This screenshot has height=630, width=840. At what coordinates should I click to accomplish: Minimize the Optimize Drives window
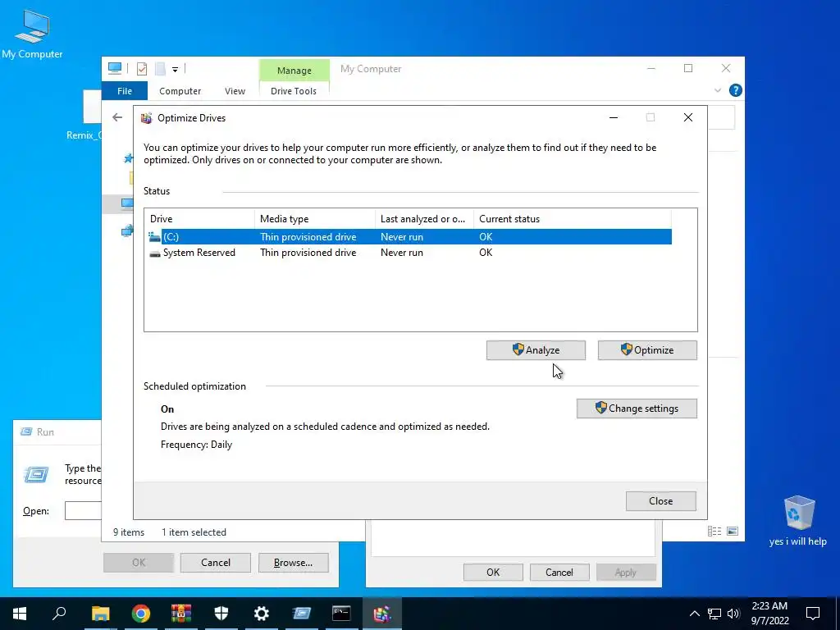pyautogui.click(x=614, y=118)
